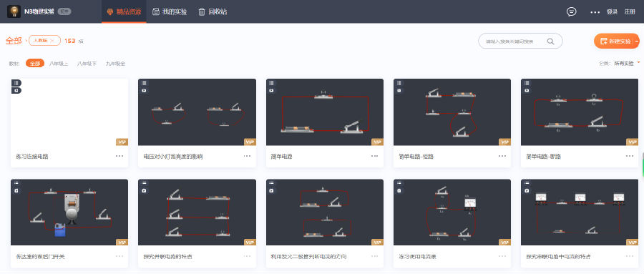
Task: Click the search magnifier icon
Action: click(x=550, y=41)
